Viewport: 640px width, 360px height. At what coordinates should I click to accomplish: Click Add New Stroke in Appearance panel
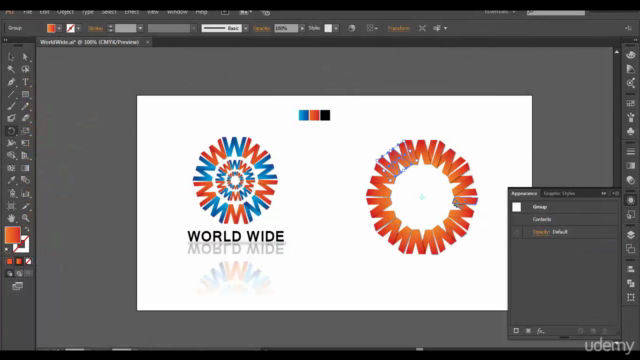pos(516,331)
